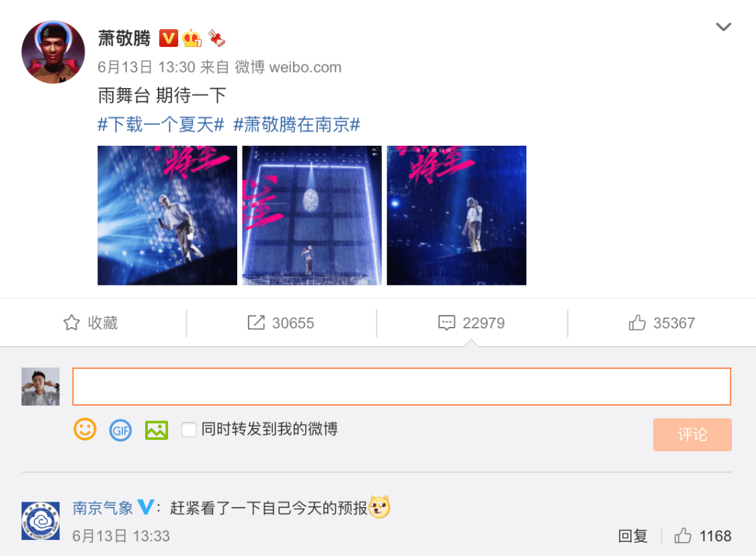Click the emoji smiley face icon
The image size is (756, 556).
pyautogui.click(x=85, y=429)
